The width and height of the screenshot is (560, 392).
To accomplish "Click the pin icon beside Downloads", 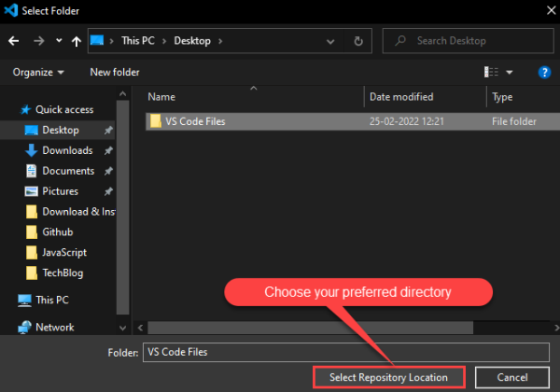I will (108, 150).
